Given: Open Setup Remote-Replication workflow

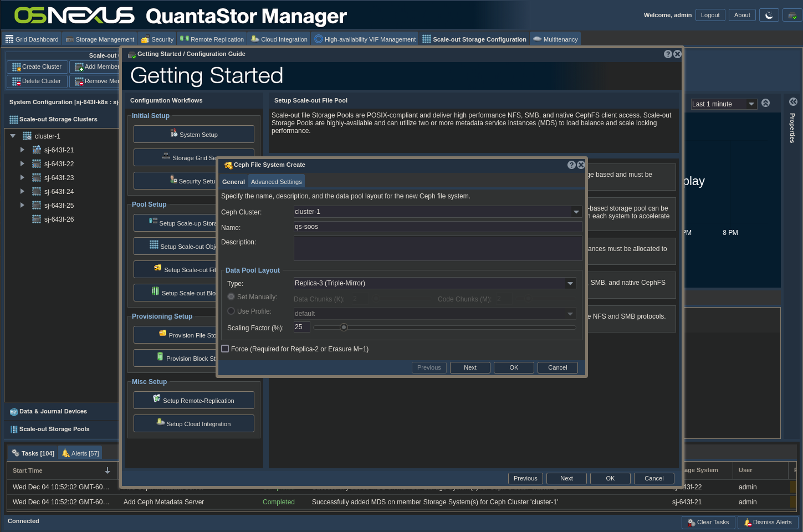Looking at the screenshot, I should point(193,401).
